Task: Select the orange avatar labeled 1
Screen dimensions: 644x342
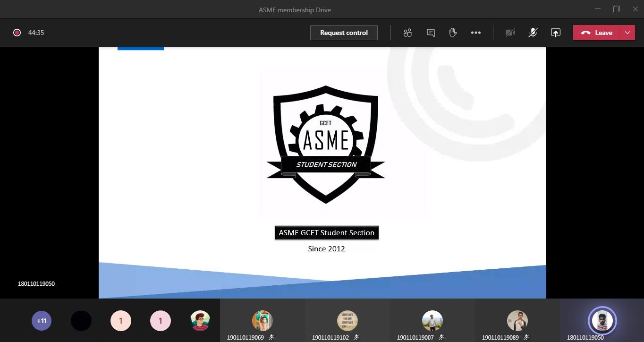Action: point(121,321)
